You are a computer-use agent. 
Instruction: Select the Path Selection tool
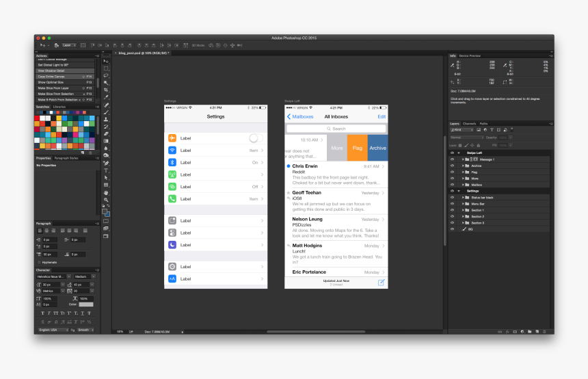(x=106, y=178)
